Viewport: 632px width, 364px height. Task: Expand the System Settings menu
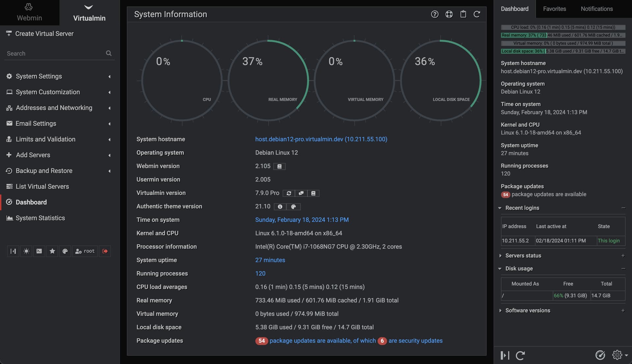coord(60,76)
